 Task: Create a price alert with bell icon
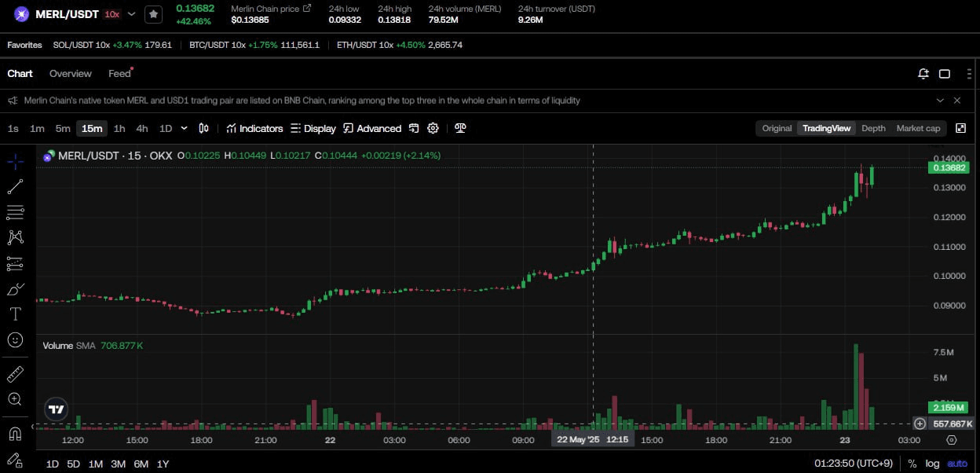pyautogui.click(x=923, y=74)
